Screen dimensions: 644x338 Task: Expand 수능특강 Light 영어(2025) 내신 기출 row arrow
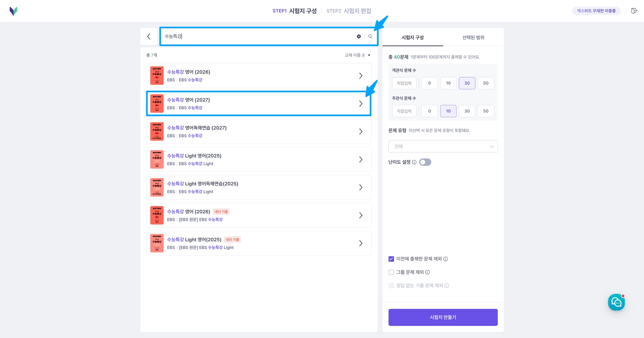click(361, 243)
